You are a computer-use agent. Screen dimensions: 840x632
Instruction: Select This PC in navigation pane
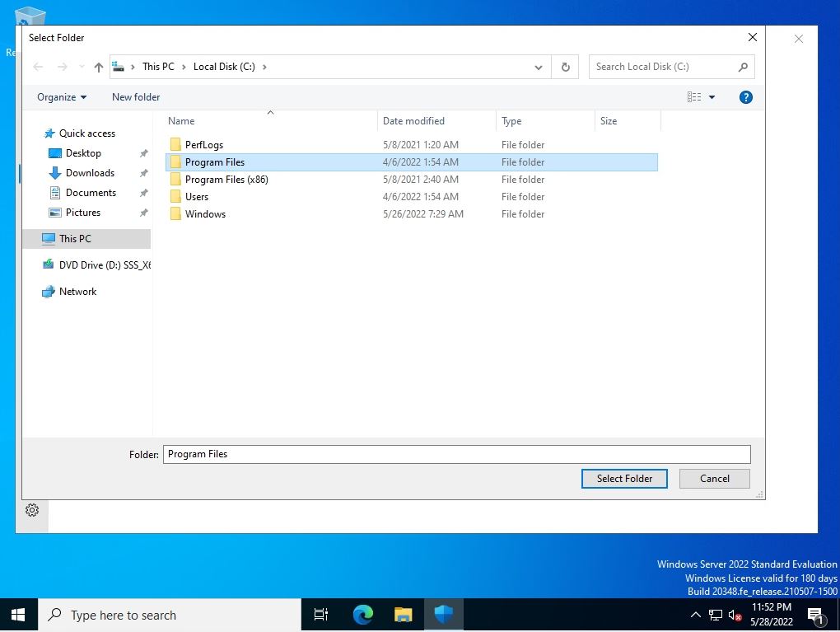coord(86,238)
